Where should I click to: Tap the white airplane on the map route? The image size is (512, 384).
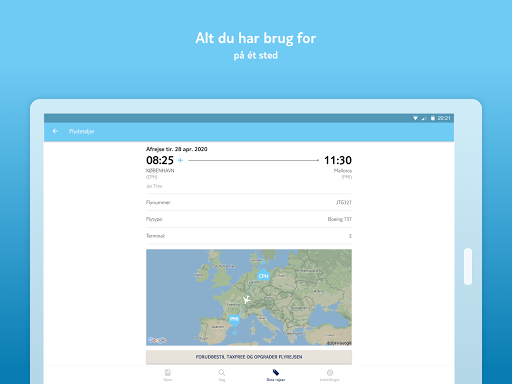pos(246,300)
